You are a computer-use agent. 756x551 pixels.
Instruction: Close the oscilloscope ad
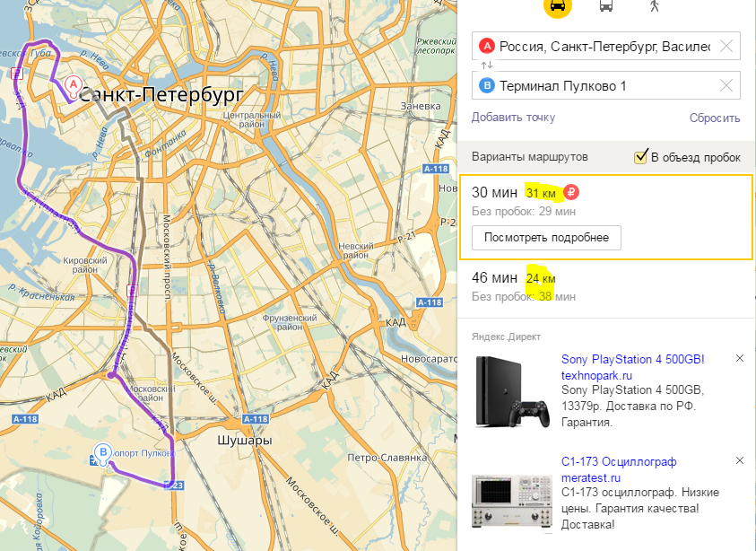coord(740,460)
